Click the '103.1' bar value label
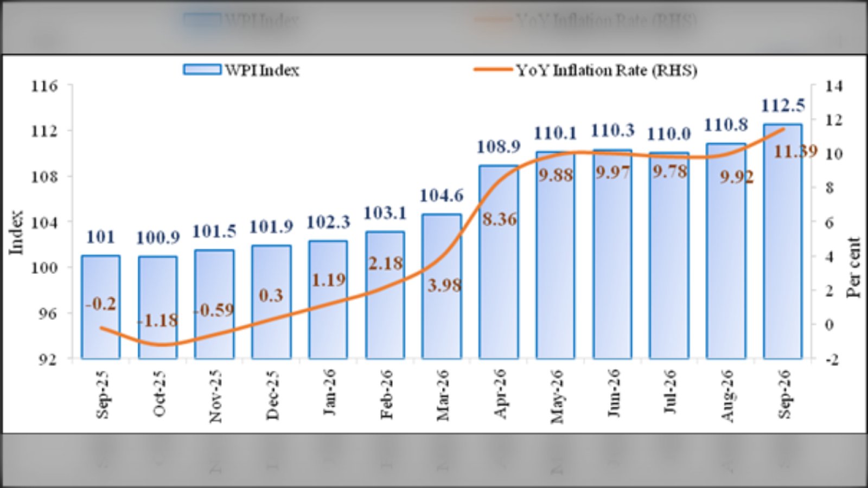 385,213
